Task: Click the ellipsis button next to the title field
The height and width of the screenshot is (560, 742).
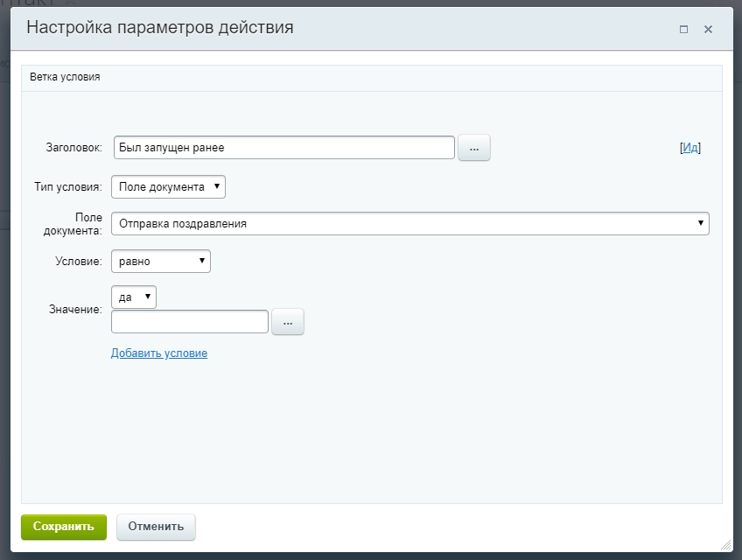Action: point(473,148)
